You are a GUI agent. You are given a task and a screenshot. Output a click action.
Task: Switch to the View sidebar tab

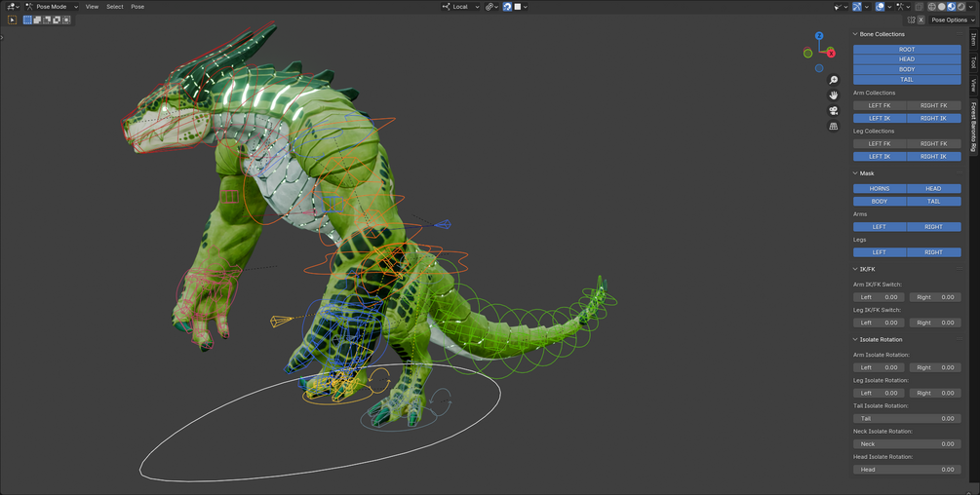974,85
